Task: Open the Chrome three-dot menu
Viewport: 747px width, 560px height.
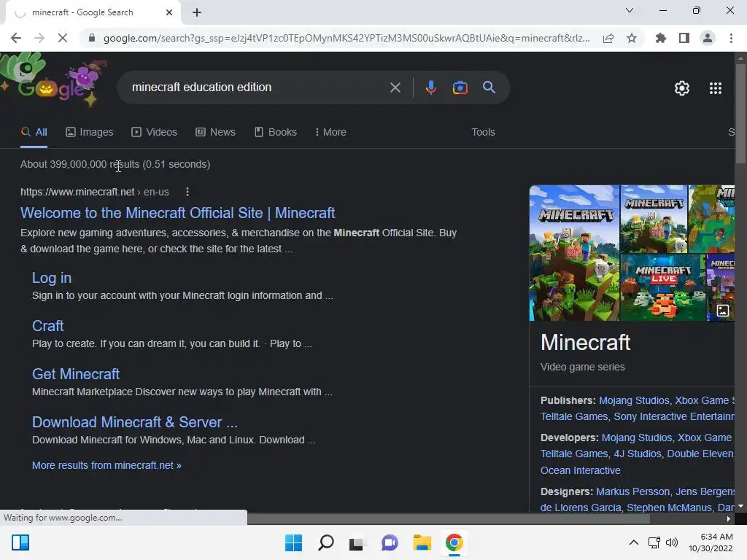Action: tap(731, 38)
